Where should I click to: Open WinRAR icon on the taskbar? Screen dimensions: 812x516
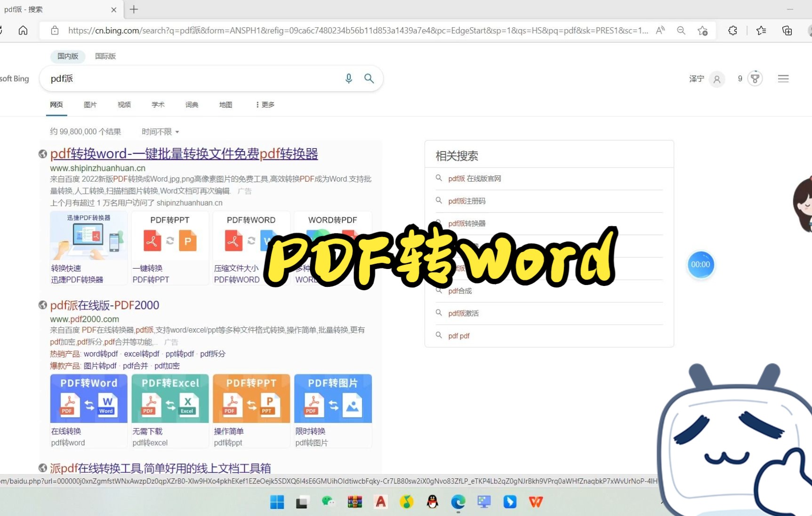pyautogui.click(x=354, y=502)
